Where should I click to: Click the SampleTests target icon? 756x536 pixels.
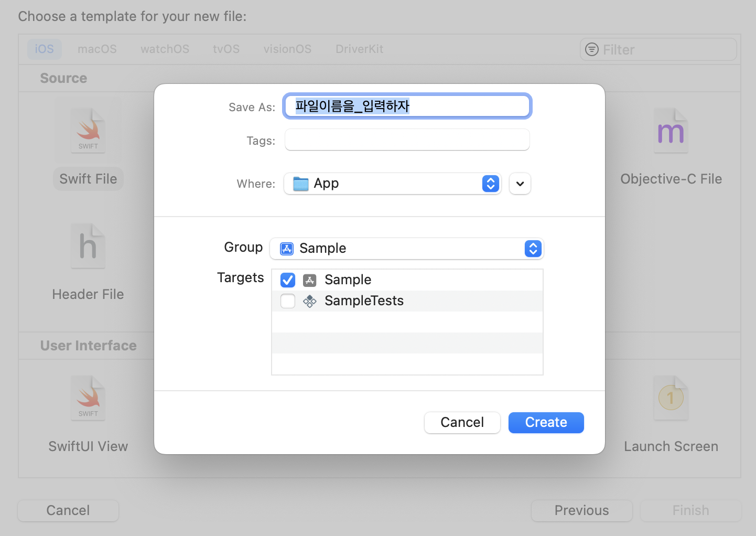coord(310,301)
